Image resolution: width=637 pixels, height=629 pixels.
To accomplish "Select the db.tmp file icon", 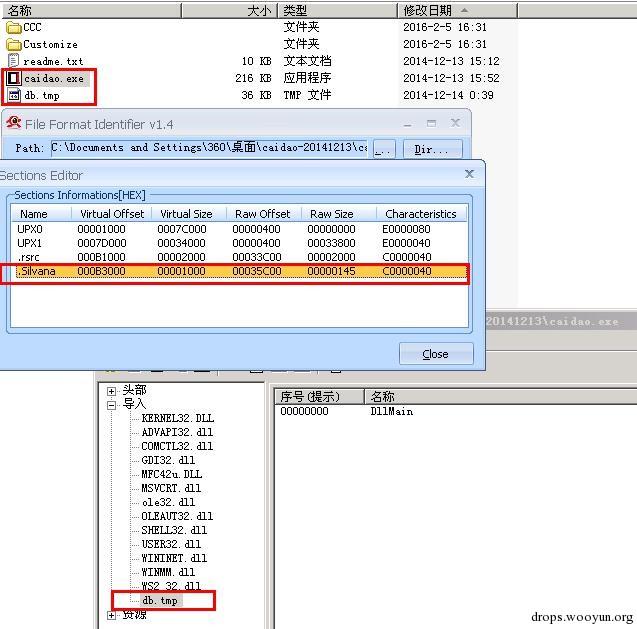I will pyautogui.click(x=14, y=95).
